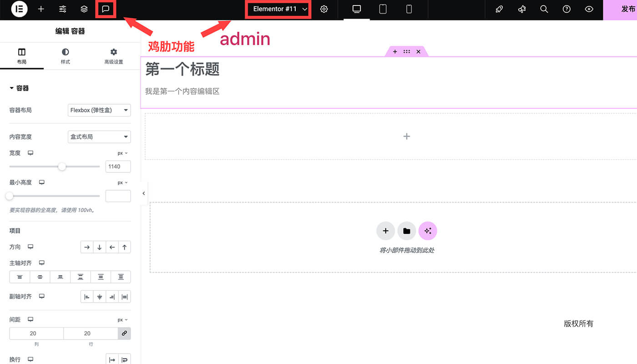The image size is (637, 364).
Task: Click the 最小高度 responsive device icon
Action: [x=41, y=182]
